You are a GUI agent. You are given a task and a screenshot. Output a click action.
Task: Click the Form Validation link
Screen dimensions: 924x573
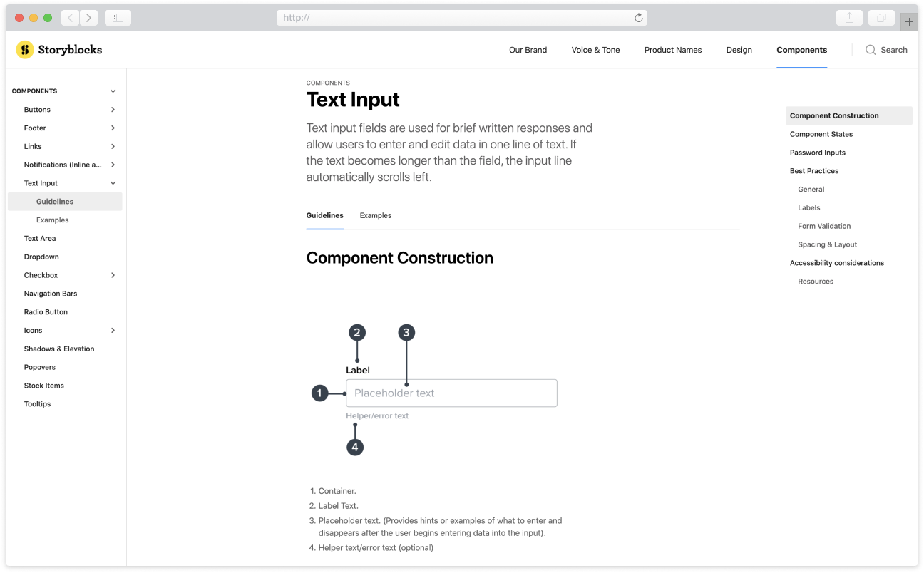point(824,226)
